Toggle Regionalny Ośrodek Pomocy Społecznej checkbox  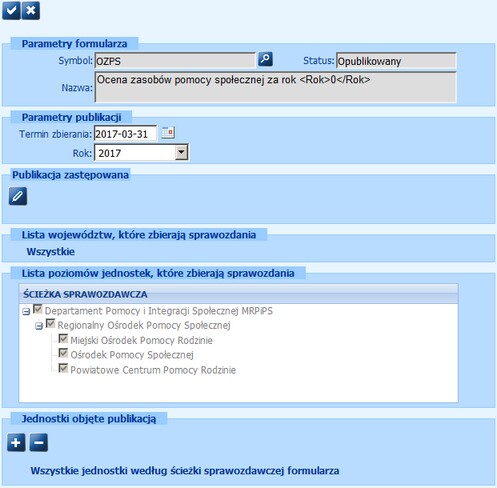click(50, 323)
